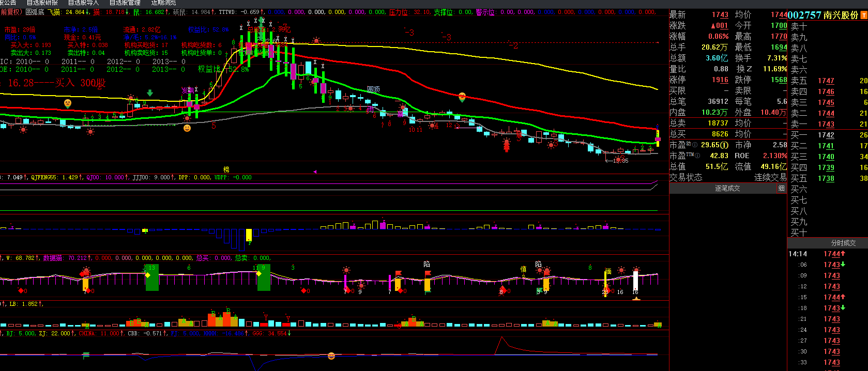The width and height of the screenshot is (868, 371).
Task: Click the ROE 2.130% value
Action: click(775, 156)
